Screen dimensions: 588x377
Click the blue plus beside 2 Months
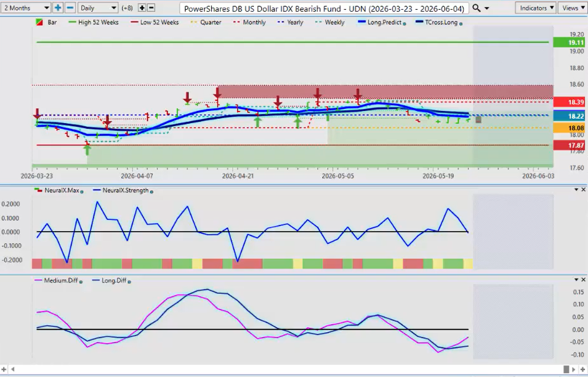point(58,7)
